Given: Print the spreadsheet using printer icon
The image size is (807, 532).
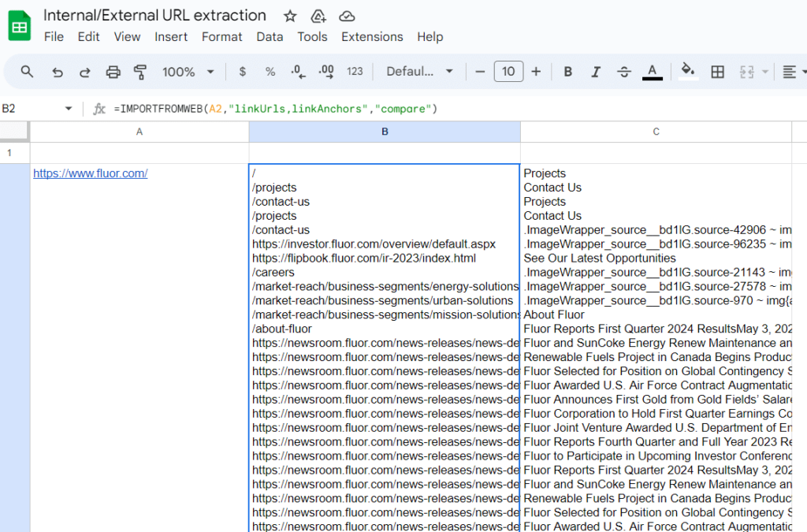Looking at the screenshot, I should pyautogui.click(x=113, y=72).
